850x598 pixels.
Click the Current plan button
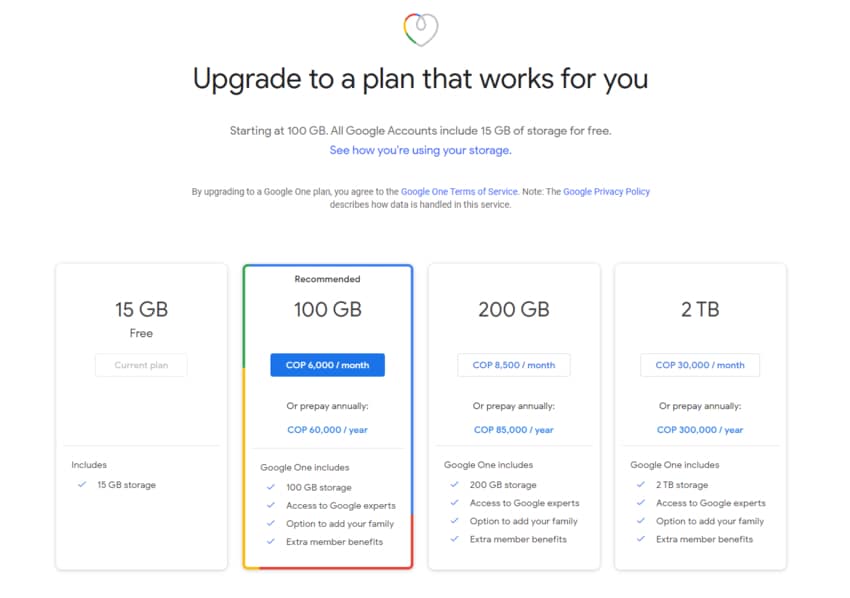141,364
